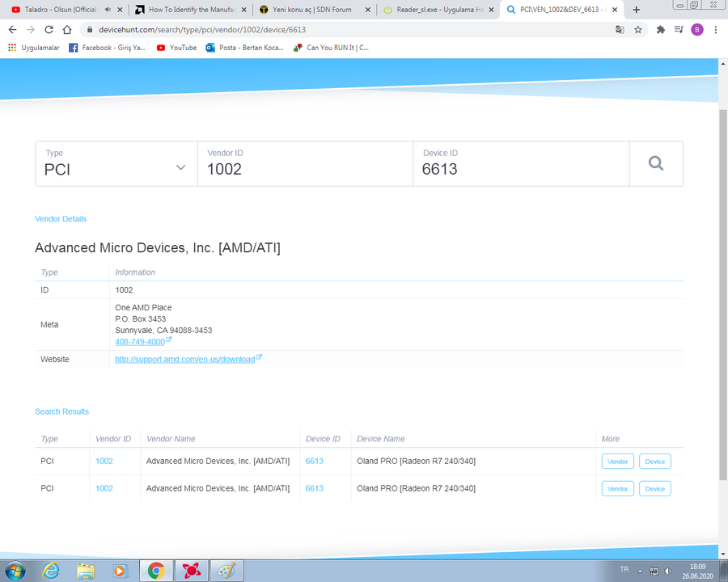
Task: Click the browser forward arrow
Action: (31, 30)
